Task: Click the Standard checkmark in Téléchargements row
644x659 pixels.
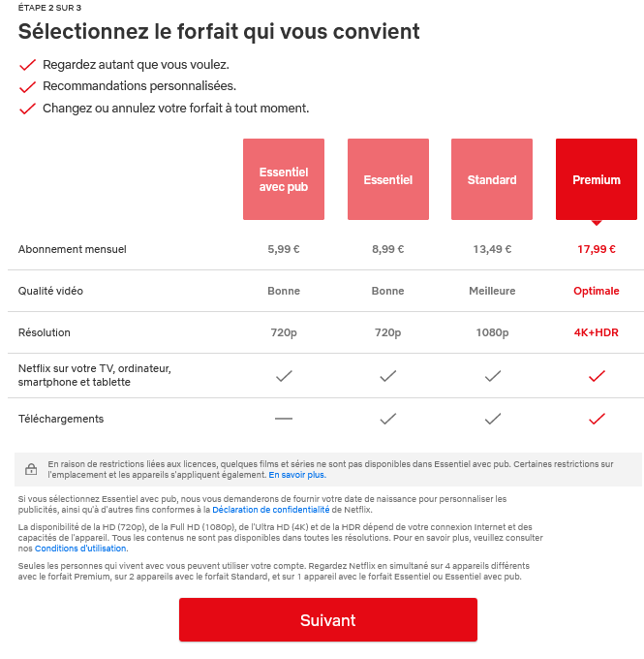Action: tap(492, 419)
